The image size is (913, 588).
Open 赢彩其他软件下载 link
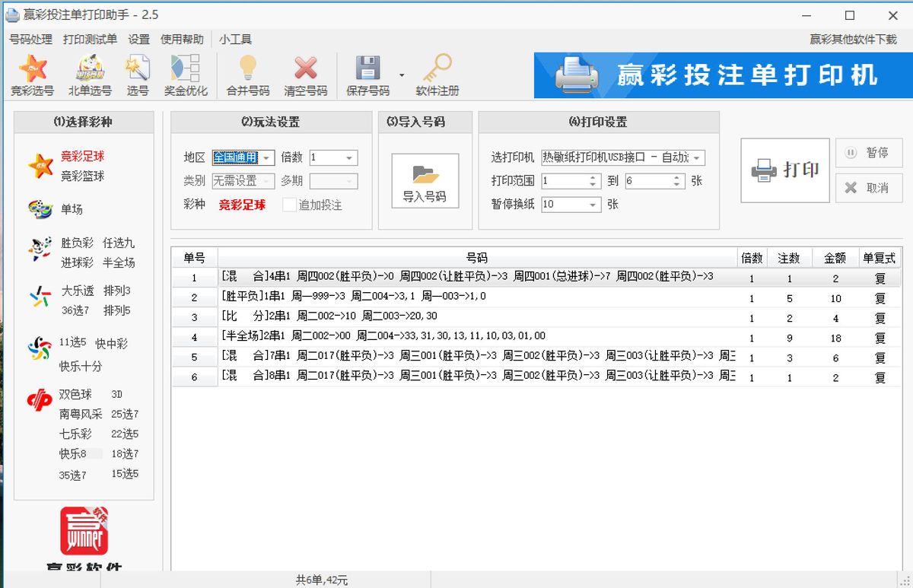pyautogui.click(x=853, y=40)
